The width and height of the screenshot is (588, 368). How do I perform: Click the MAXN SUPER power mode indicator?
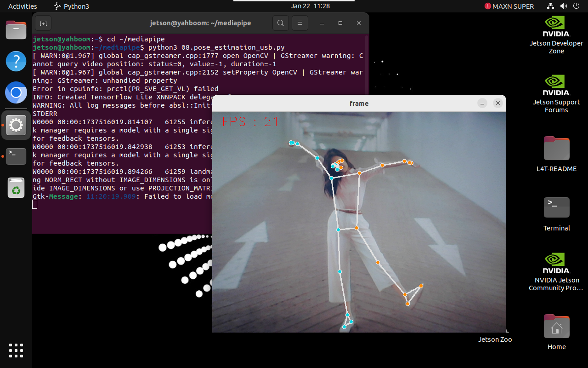[x=509, y=6]
